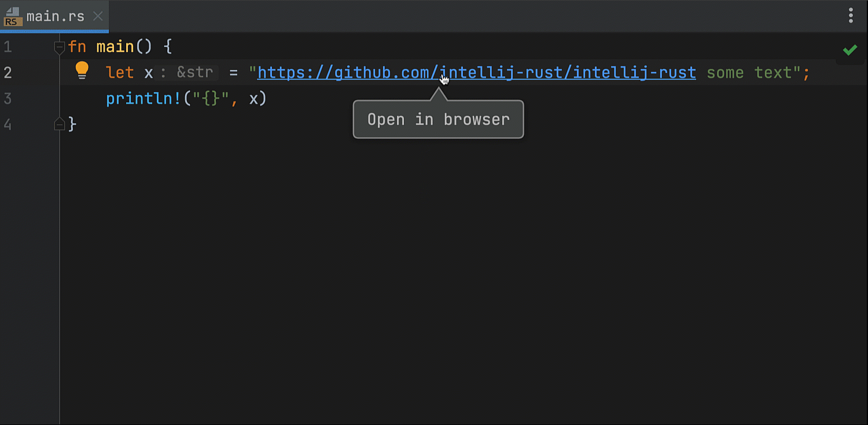Open the editor tabs options menu
Screen dimensions: 868x425
coord(851,16)
